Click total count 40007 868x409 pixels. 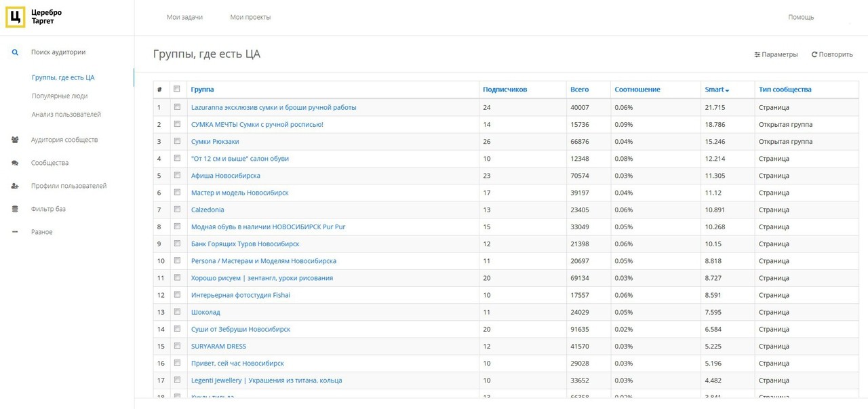click(580, 107)
